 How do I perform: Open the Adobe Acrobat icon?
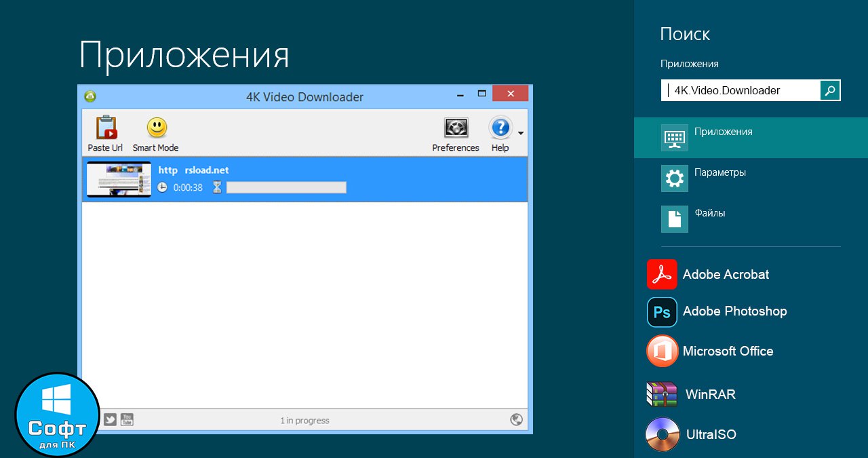pyautogui.click(x=662, y=274)
